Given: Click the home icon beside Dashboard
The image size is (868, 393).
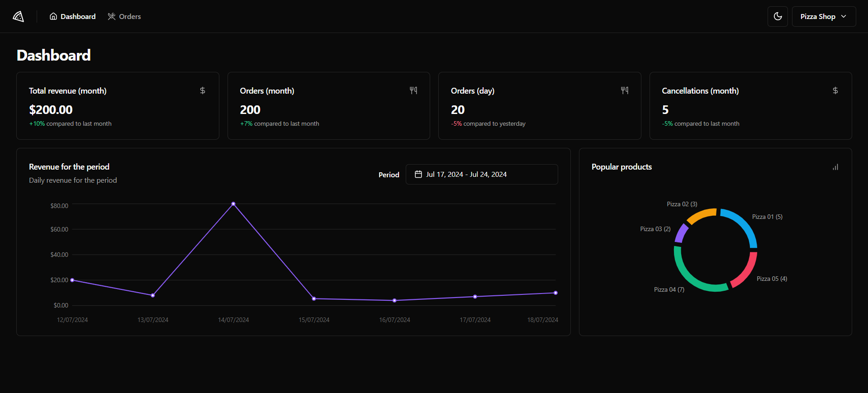Looking at the screenshot, I should (x=53, y=16).
